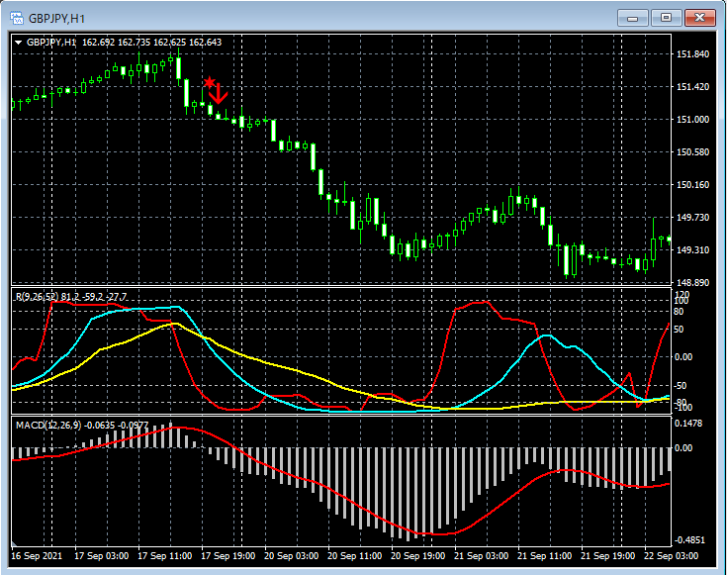The height and width of the screenshot is (575, 728).
Task: Click the 148.890 price scale label
Action: [x=692, y=283]
